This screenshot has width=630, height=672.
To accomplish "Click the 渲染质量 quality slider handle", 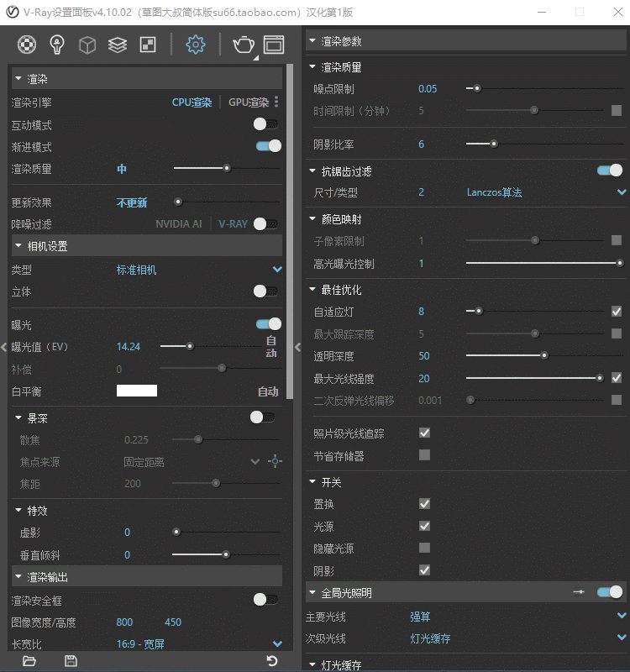I will 227,169.
